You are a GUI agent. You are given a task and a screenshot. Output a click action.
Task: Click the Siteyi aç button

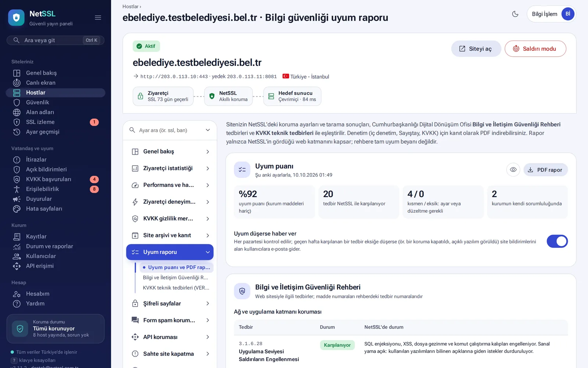tap(476, 49)
